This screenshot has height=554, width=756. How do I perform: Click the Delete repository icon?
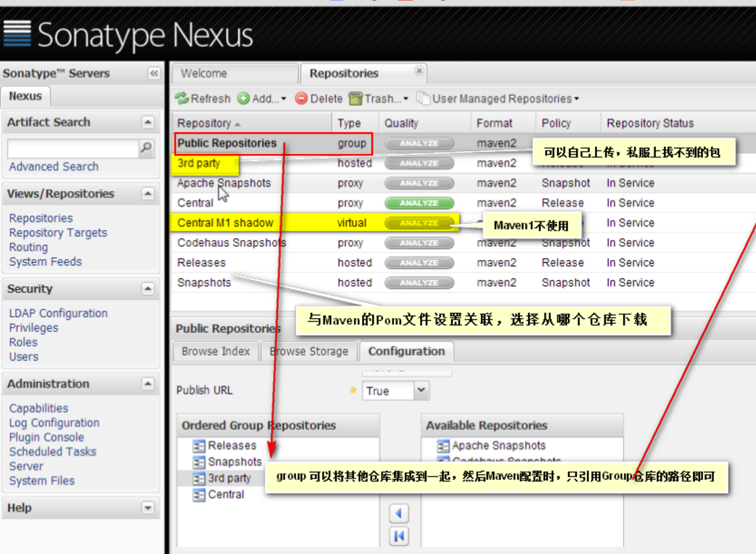301,99
